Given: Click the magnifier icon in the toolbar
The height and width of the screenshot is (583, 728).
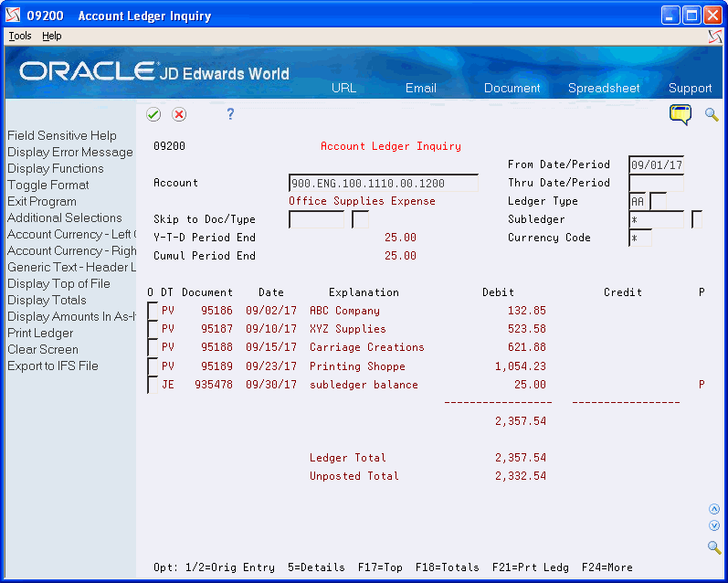Looking at the screenshot, I should point(712,114).
